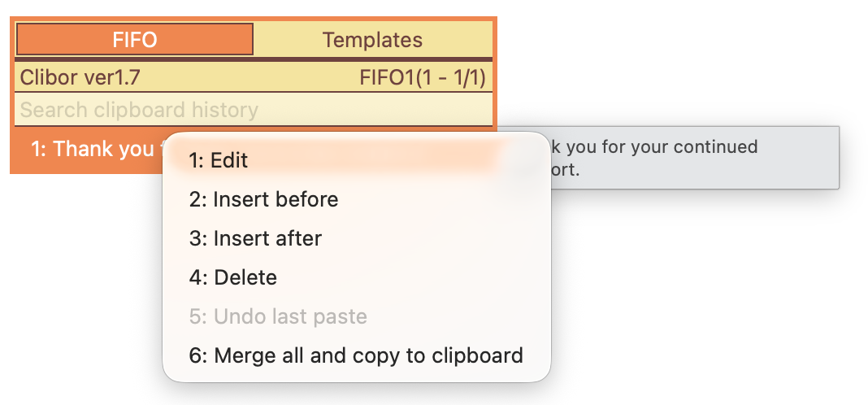The image size is (868, 405).
Task: Pick Insert after in context menu
Action: (x=357, y=238)
